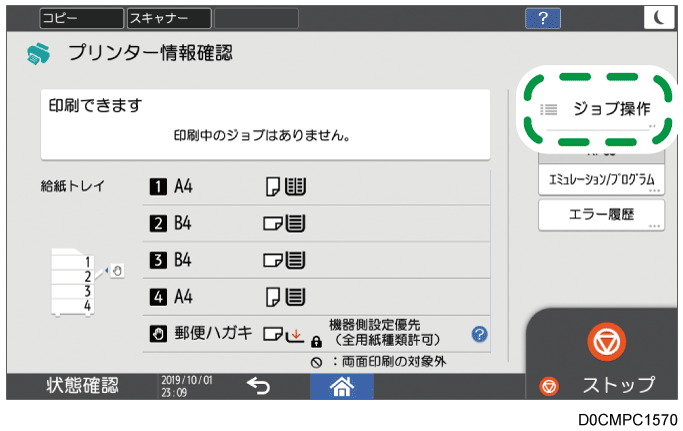683x431 pixels.
Task: Tap tray 2 paper level icon
Action: (295, 224)
